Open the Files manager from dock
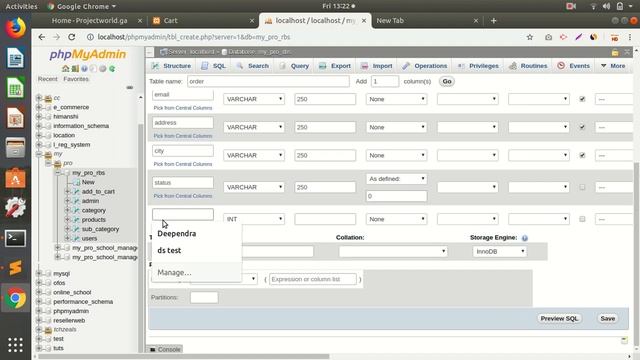The image size is (640, 360). point(16,148)
